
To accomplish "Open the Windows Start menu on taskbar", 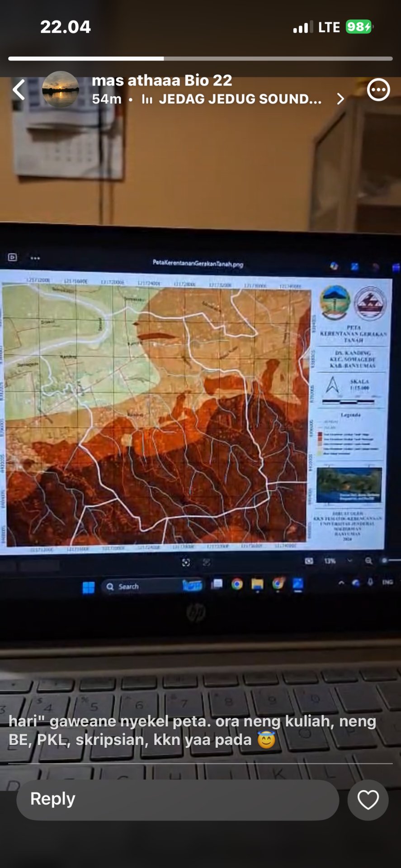I will [x=89, y=587].
